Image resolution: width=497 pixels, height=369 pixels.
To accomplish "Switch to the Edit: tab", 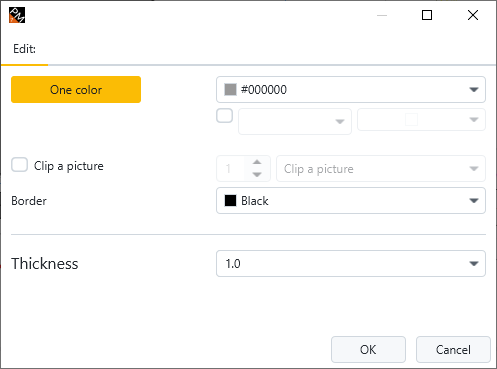I will pos(24,49).
